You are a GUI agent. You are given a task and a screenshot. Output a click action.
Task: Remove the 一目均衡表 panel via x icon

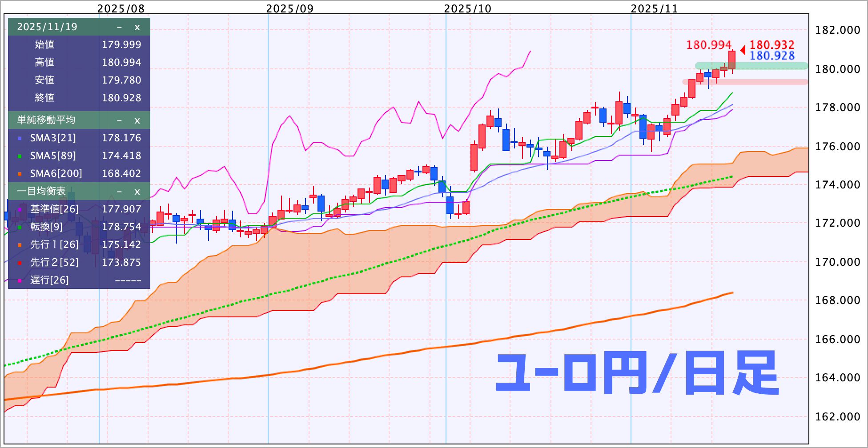click(137, 192)
